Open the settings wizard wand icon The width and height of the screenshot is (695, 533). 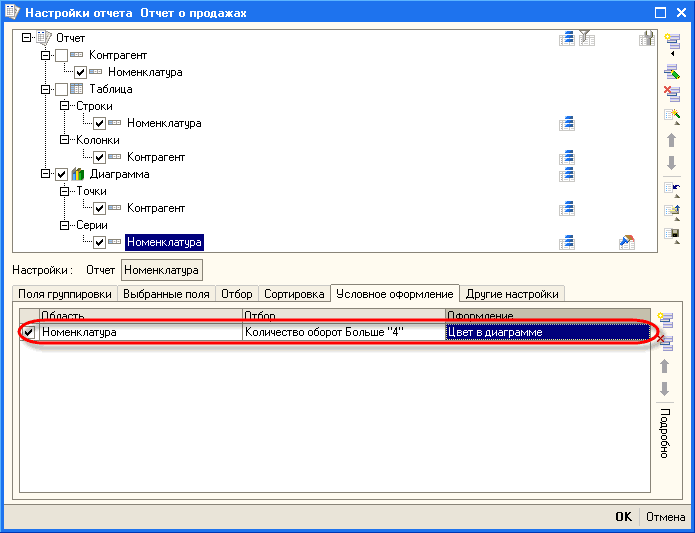(x=671, y=117)
